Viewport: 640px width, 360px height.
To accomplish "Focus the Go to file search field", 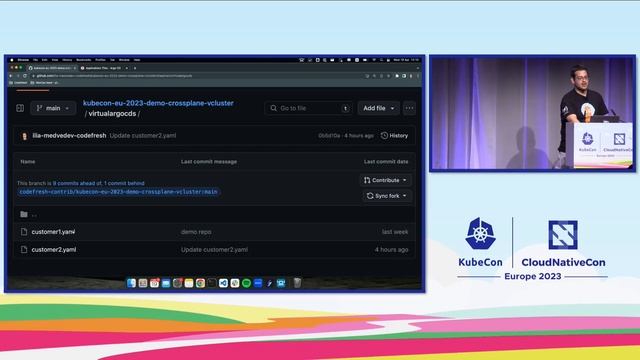I will (308, 108).
